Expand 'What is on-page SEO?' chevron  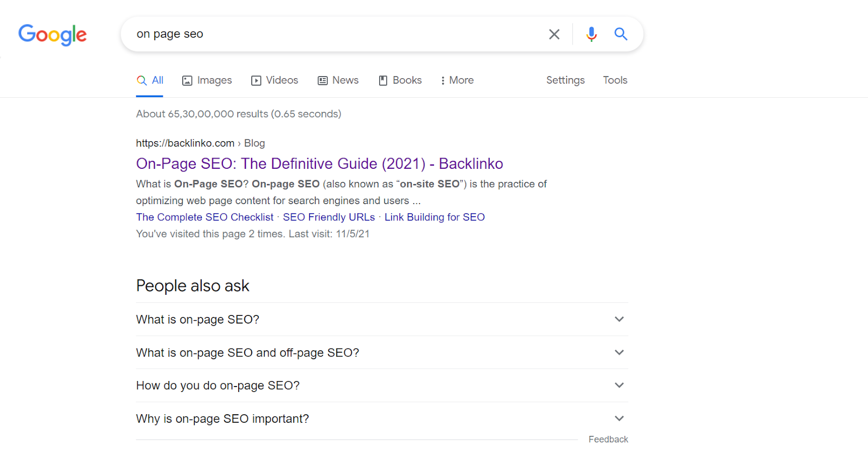coord(619,319)
